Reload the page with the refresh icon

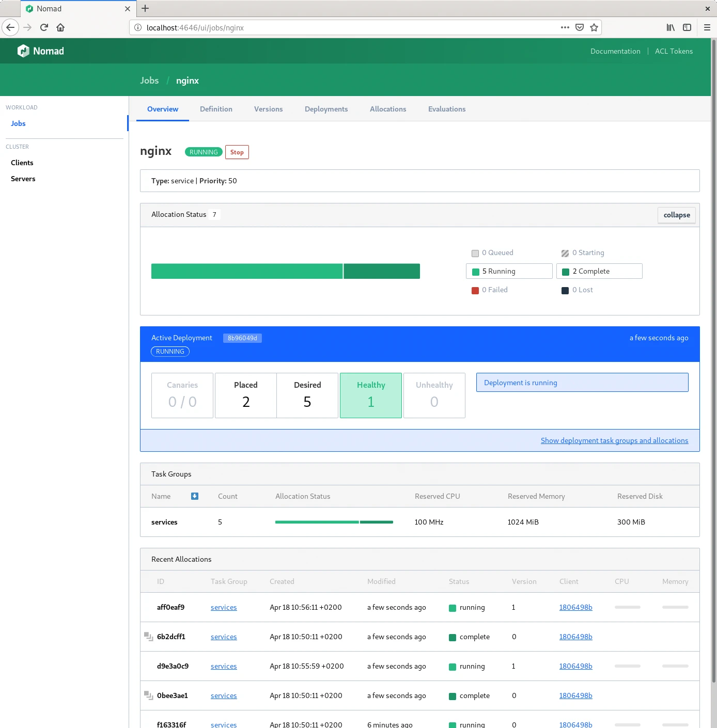tap(44, 27)
